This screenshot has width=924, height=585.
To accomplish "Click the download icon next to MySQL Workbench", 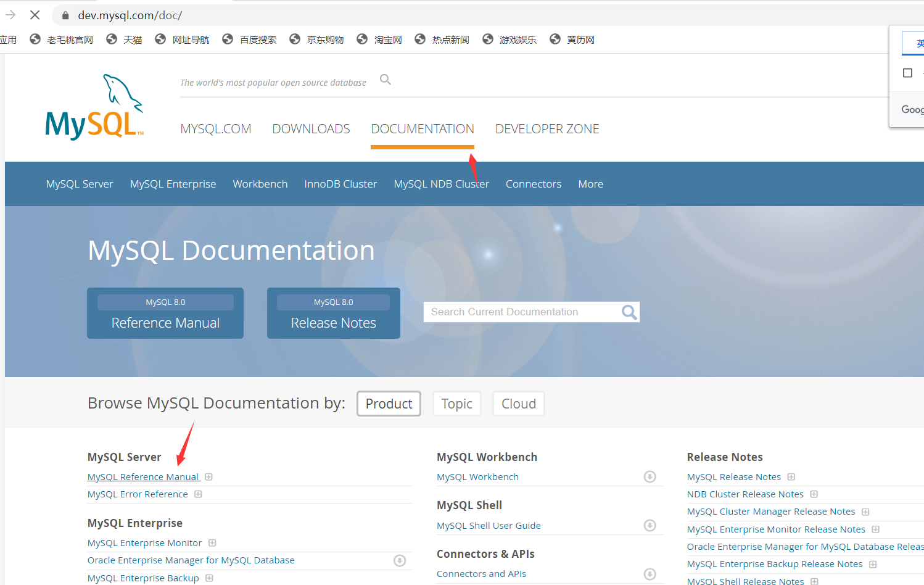I will tap(650, 476).
